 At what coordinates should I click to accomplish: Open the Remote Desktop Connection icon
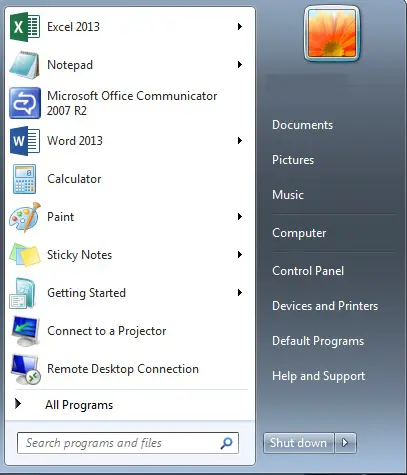(26, 369)
